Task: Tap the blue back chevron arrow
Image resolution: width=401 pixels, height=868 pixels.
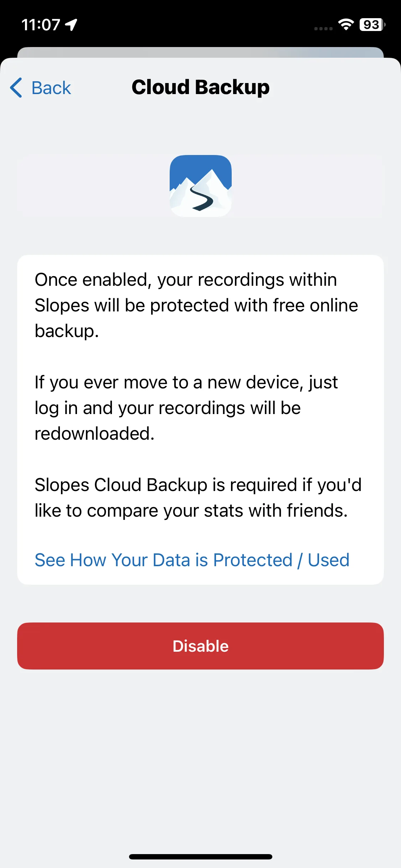Action: [x=16, y=88]
